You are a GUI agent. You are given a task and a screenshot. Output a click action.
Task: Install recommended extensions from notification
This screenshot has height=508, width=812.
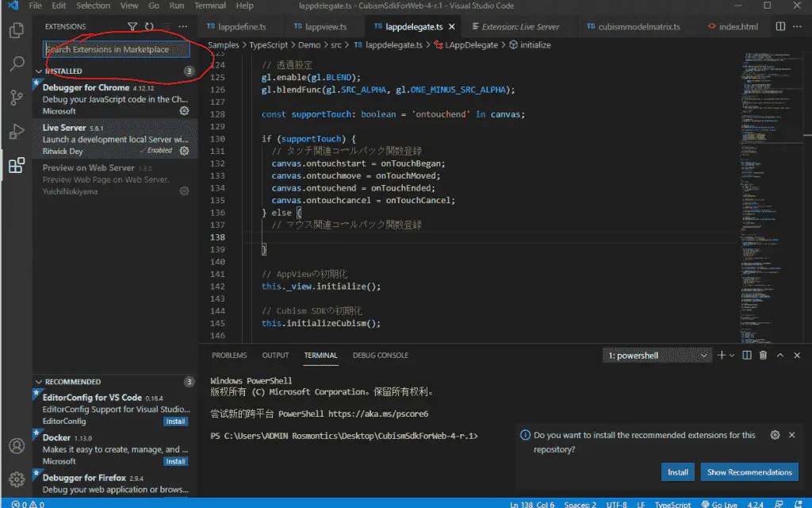pyautogui.click(x=677, y=472)
